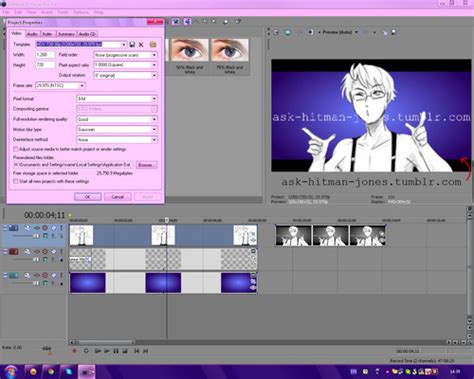Open the Pixel format dropdown
Viewport: 474px width, 379px height.
click(154, 99)
